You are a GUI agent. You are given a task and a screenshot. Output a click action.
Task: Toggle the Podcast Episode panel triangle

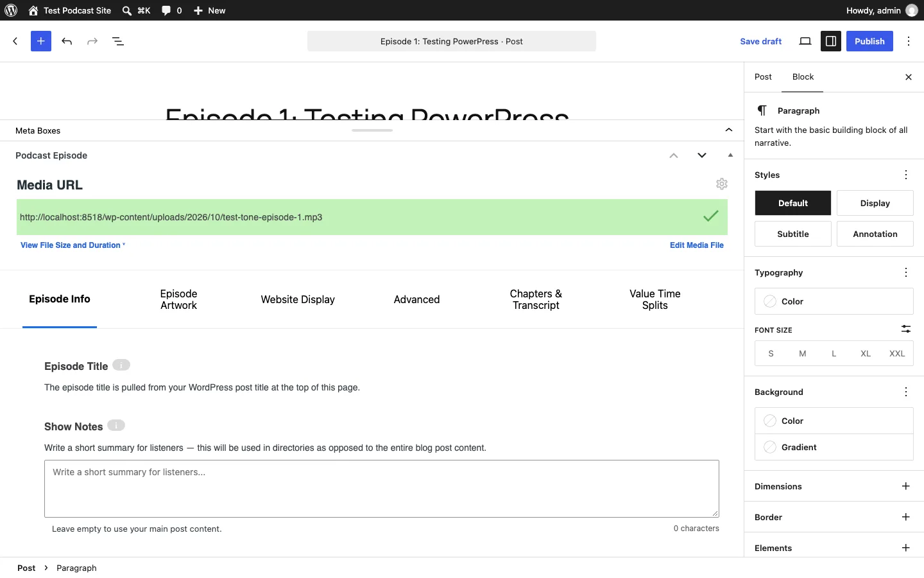coord(730,155)
